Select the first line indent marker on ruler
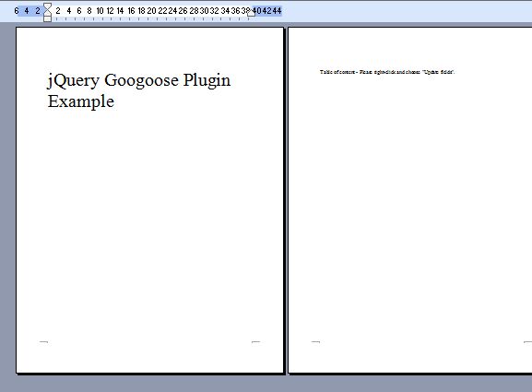Viewport: 532px width, 392px height. pos(48,6)
